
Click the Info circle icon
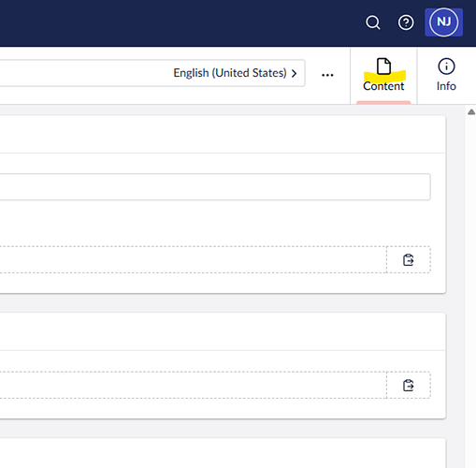click(x=446, y=66)
